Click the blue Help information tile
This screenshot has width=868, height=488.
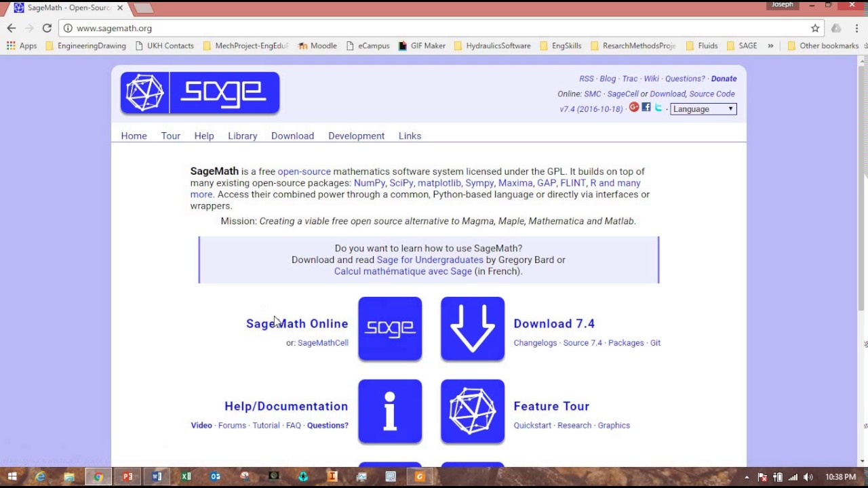[390, 411]
